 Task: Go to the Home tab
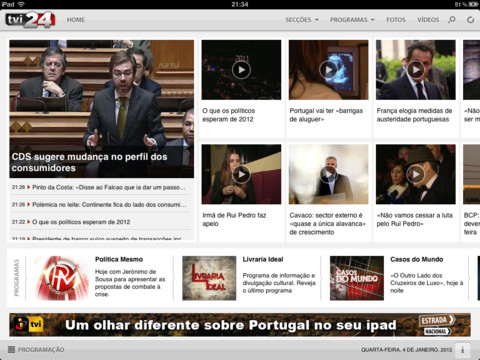click(76, 20)
